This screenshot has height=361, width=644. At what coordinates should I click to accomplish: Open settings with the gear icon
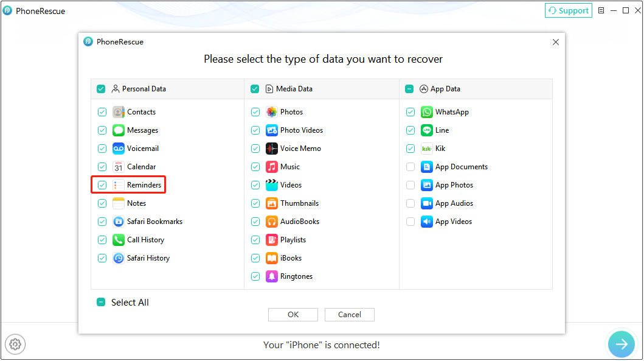(x=15, y=344)
